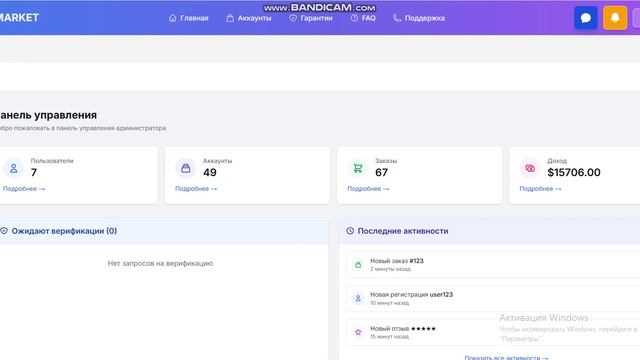Click the Доход card money icon
Screen dimensions: 640x360
[530, 168]
